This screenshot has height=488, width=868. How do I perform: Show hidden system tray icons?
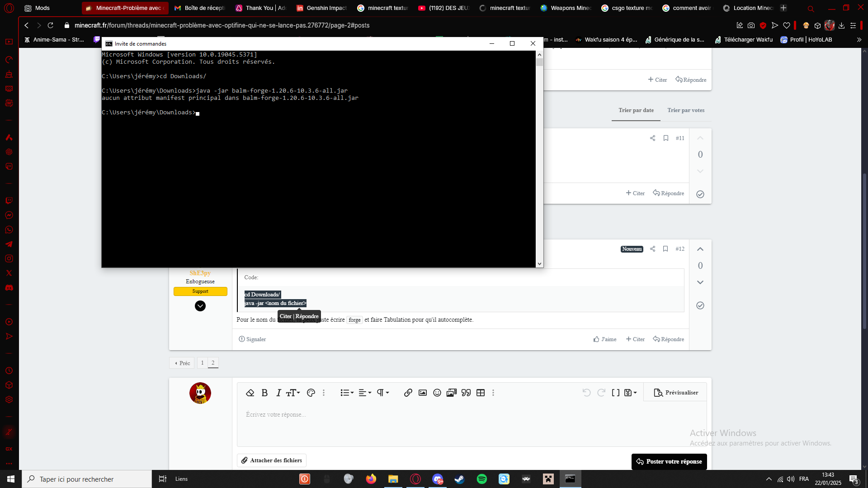point(769,479)
